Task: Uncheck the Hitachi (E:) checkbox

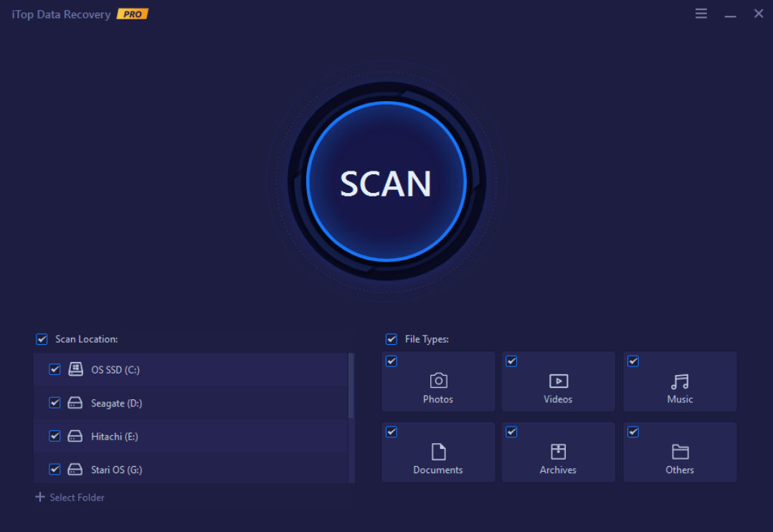Action: point(54,437)
